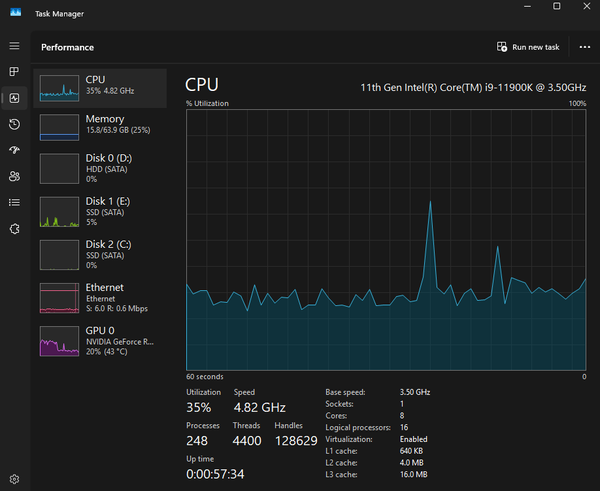
Task: Open the App history page
Action: pos(14,124)
